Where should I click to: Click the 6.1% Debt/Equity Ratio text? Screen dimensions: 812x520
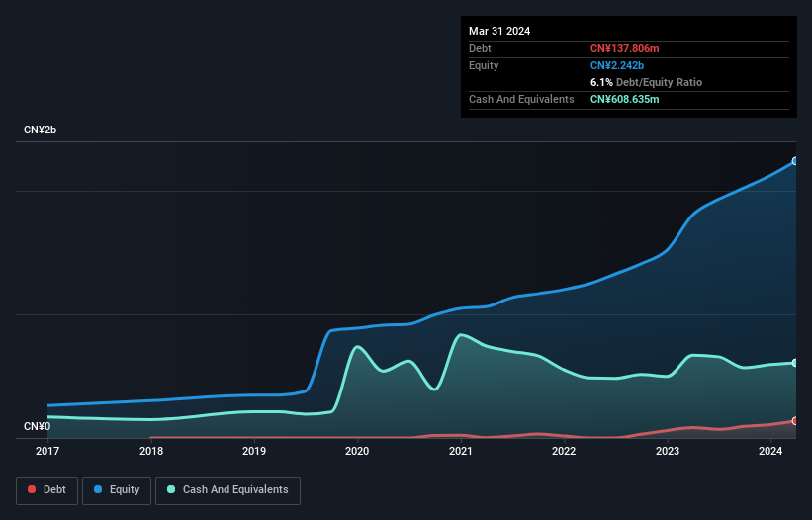[x=646, y=82]
